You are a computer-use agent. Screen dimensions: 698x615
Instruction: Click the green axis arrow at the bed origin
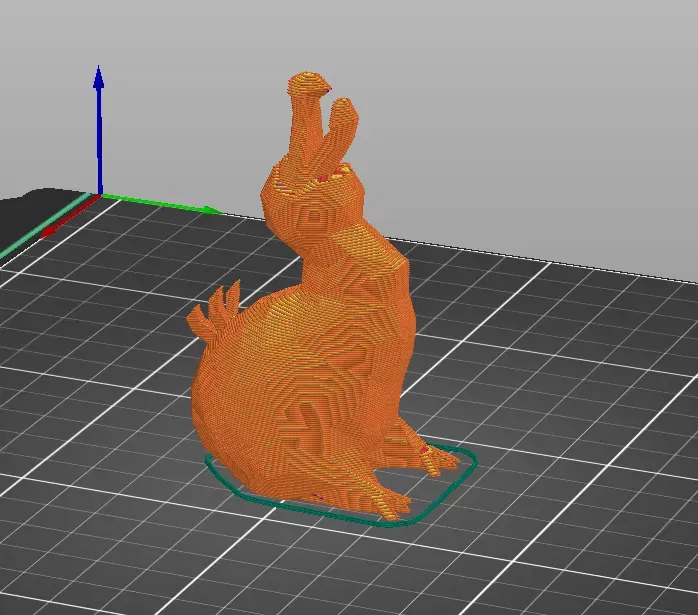[160, 203]
